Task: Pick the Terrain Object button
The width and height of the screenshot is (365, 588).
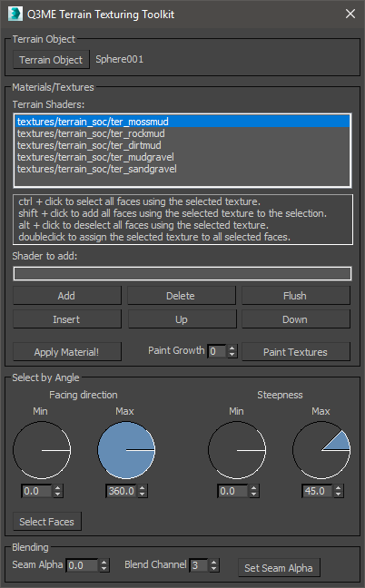Action: click(51, 60)
